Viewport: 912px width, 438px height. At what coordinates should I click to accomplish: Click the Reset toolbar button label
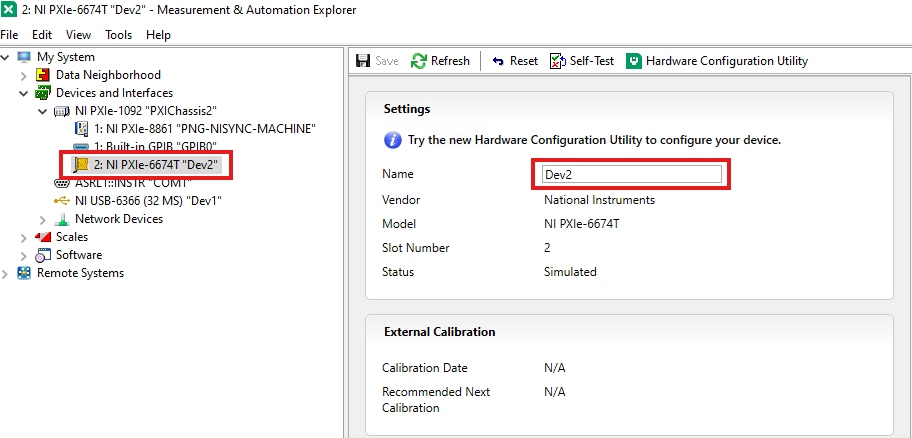(x=524, y=61)
